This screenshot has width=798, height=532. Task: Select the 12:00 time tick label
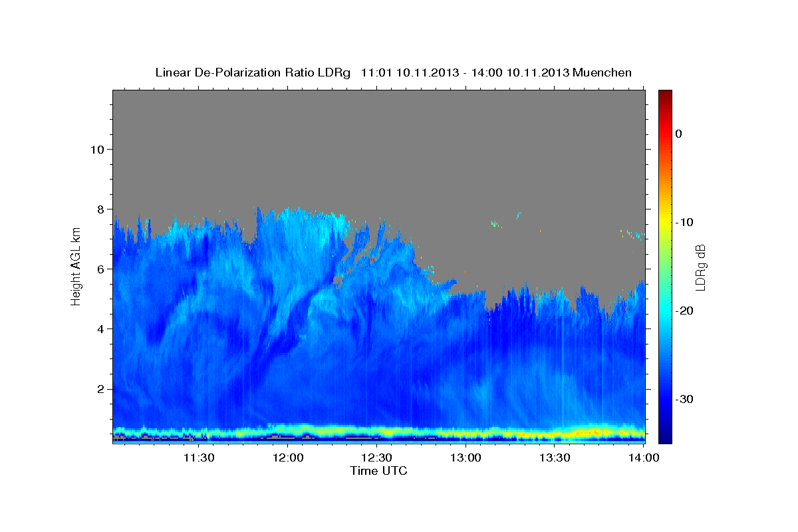tap(287, 458)
